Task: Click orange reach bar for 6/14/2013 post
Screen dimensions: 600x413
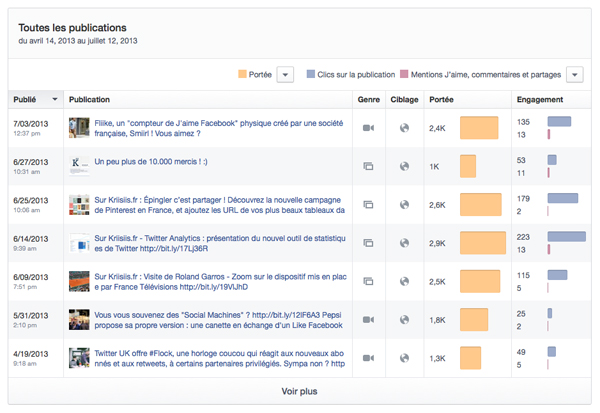Action: 482,243
